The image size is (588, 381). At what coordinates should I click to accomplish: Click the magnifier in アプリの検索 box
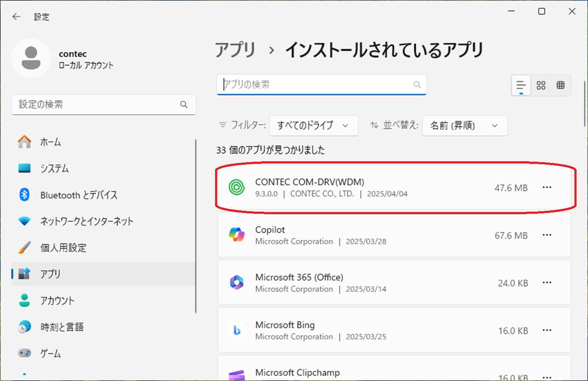pyautogui.click(x=417, y=85)
